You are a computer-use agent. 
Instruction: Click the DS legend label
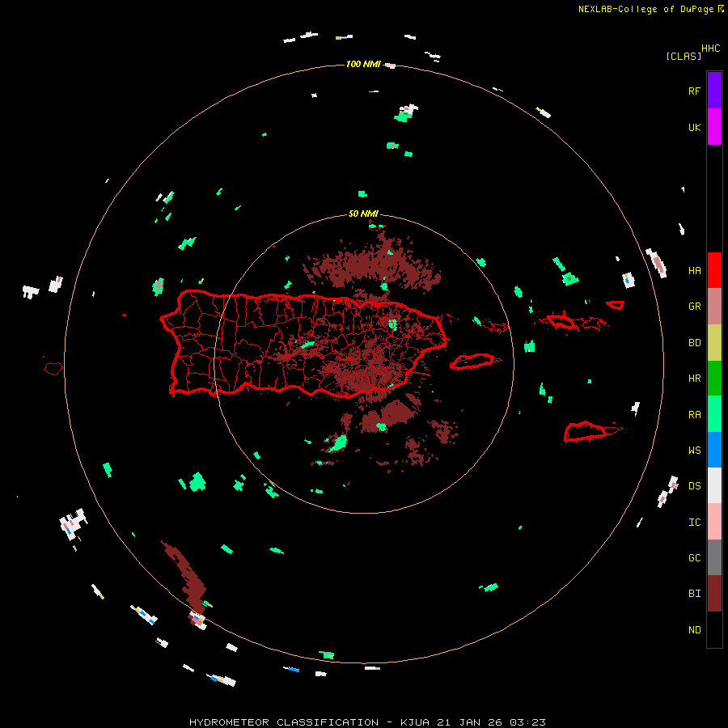(694, 486)
